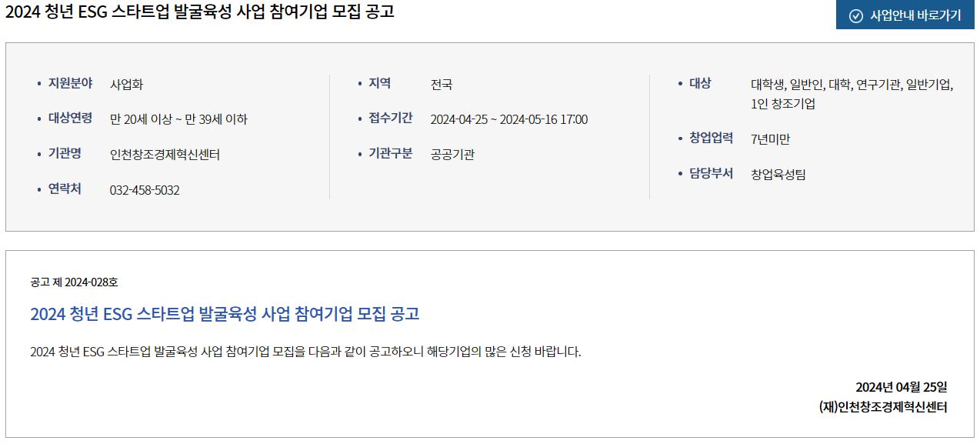The height and width of the screenshot is (444, 980).
Task: Click the 창업업력 value 7년미만
Action: [770, 139]
